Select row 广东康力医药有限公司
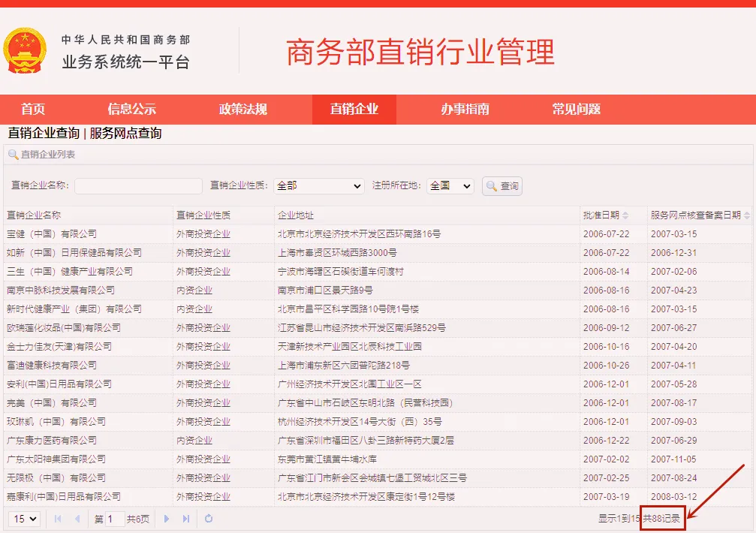Screen dimensions: 756x533 [x=378, y=441]
